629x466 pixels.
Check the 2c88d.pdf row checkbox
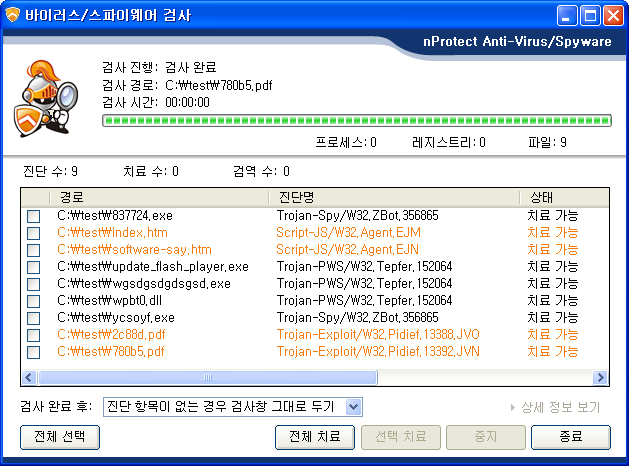[x=33, y=335]
